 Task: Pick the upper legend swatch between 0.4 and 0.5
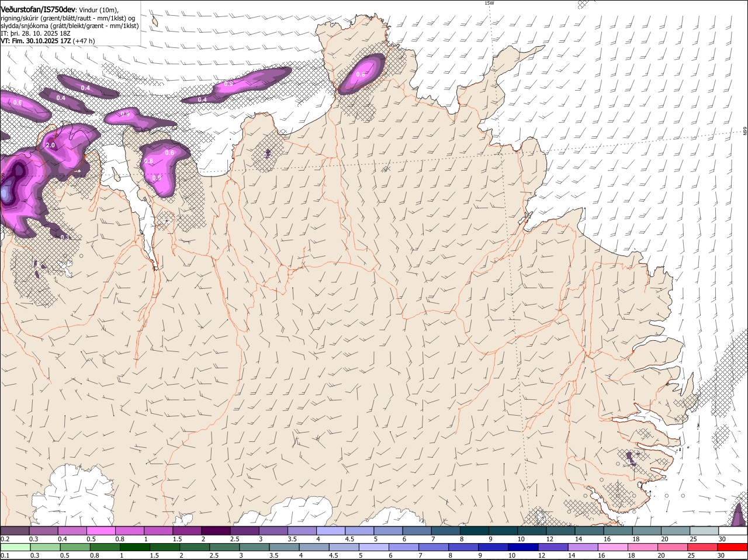(x=72, y=530)
